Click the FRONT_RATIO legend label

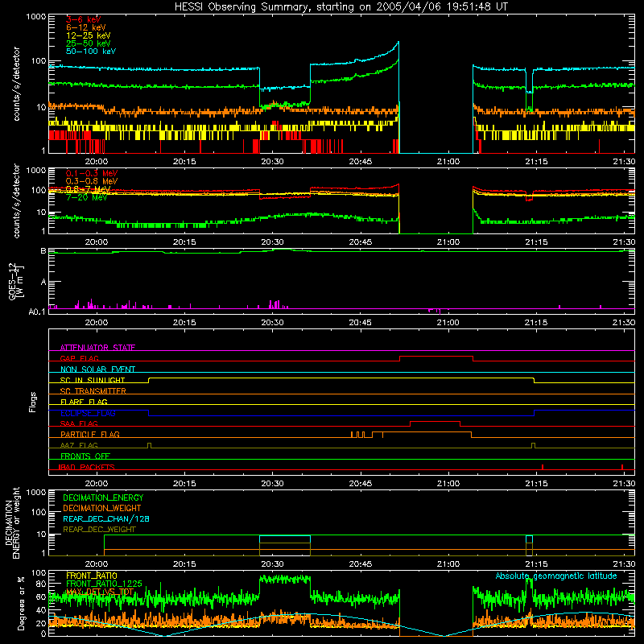click(x=92, y=576)
